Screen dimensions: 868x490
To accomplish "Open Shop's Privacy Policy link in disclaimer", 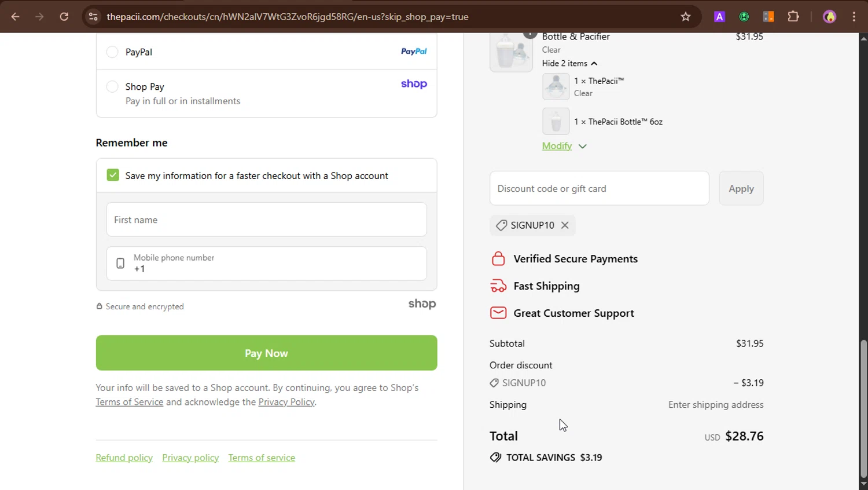I will 286,402.
